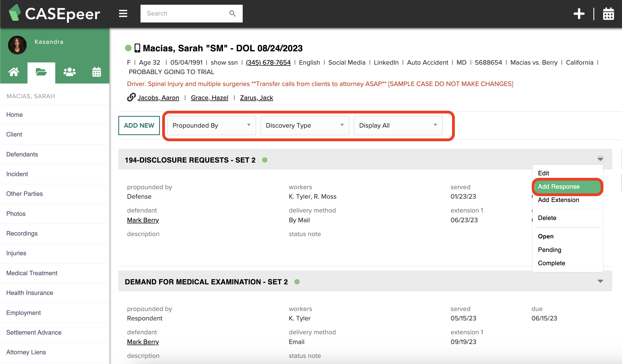This screenshot has width=622, height=364.
Task: Collapse the 194-Disclosure Requests options arrow
Action: click(x=600, y=159)
